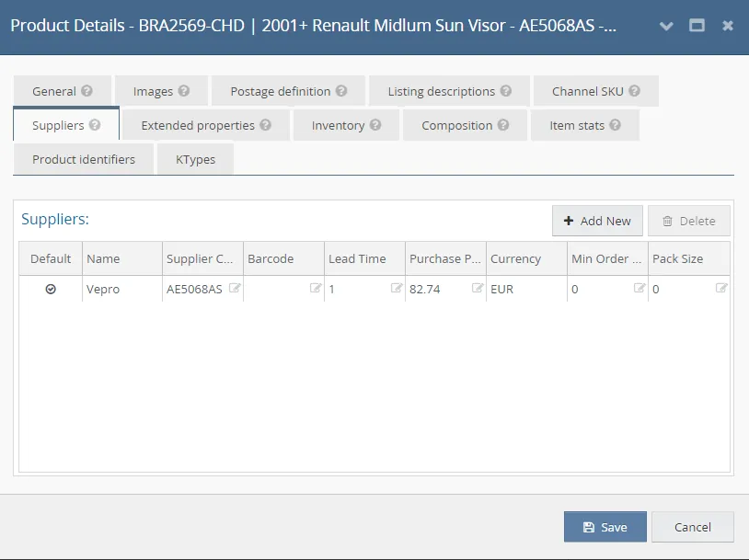Open help icon beside Postage definition
The image size is (749, 560).
point(341,91)
